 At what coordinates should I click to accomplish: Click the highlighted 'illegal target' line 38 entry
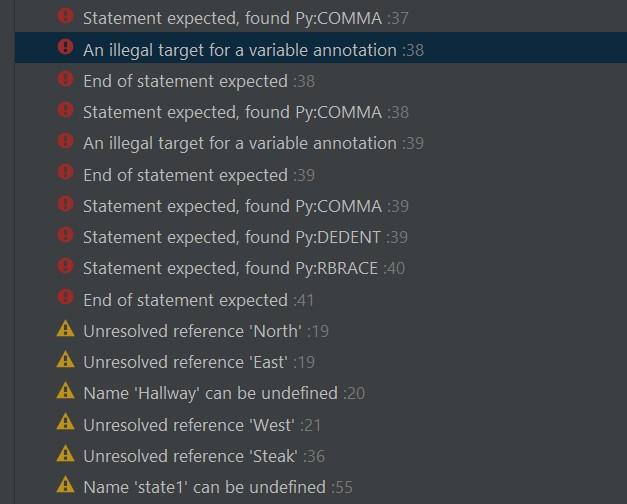tap(321, 48)
